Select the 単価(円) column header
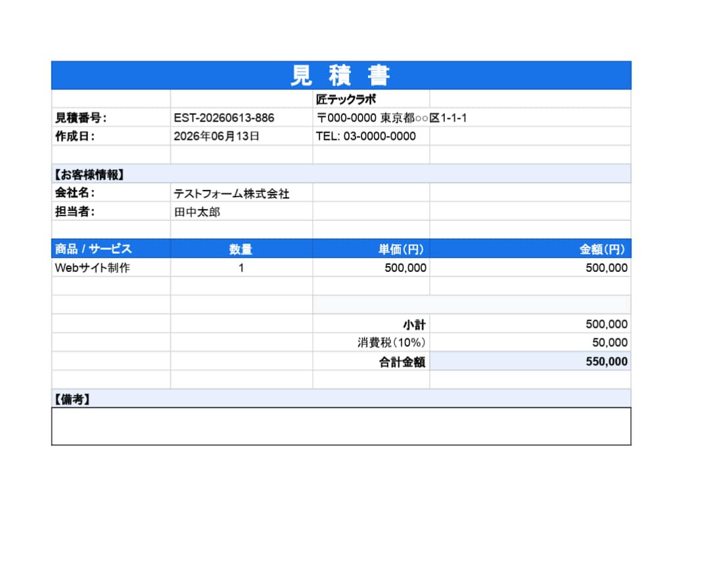Screen dimensions: 715x588 (x=371, y=249)
